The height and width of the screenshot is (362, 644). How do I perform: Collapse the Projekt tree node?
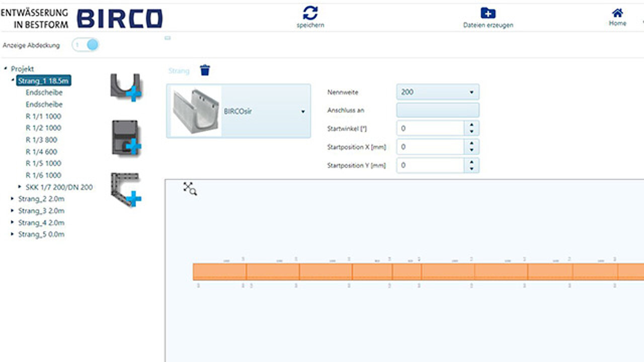pyautogui.click(x=5, y=68)
